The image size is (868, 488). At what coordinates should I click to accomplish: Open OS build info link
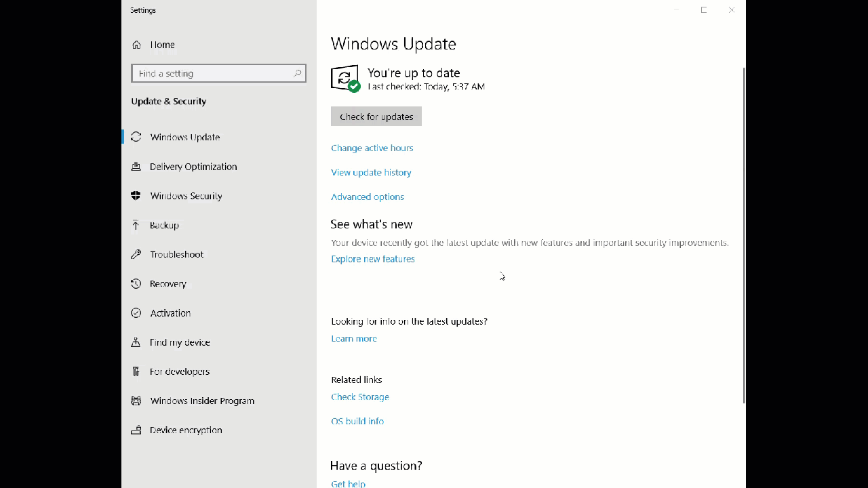point(357,421)
